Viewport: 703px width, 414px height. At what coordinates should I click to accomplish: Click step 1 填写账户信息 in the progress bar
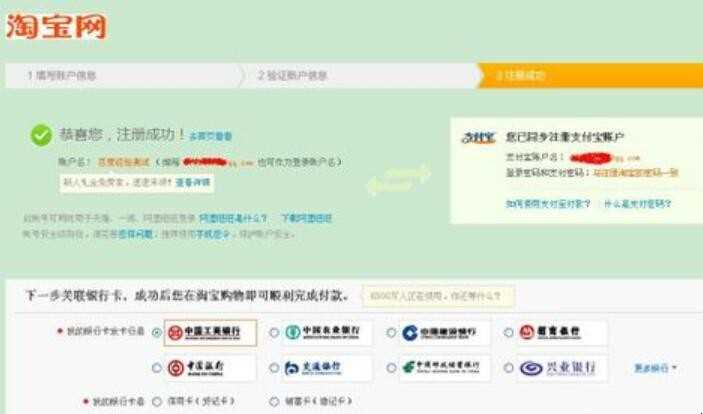pyautogui.click(x=62, y=75)
